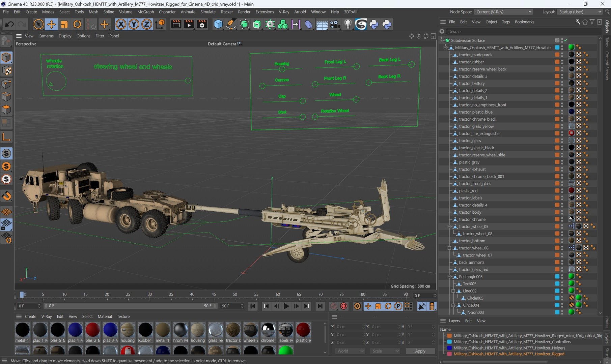Viewport: 611px width, 364px height.
Task: Open the V-Ray menu
Action: point(284,12)
